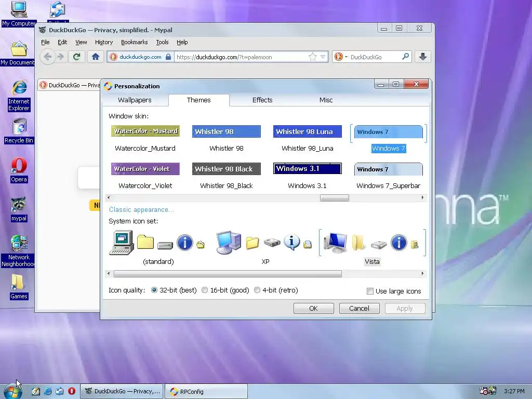This screenshot has width=532, height=399.
Task: Open the Edit menu in Mypal
Action: [x=62, y=42]
